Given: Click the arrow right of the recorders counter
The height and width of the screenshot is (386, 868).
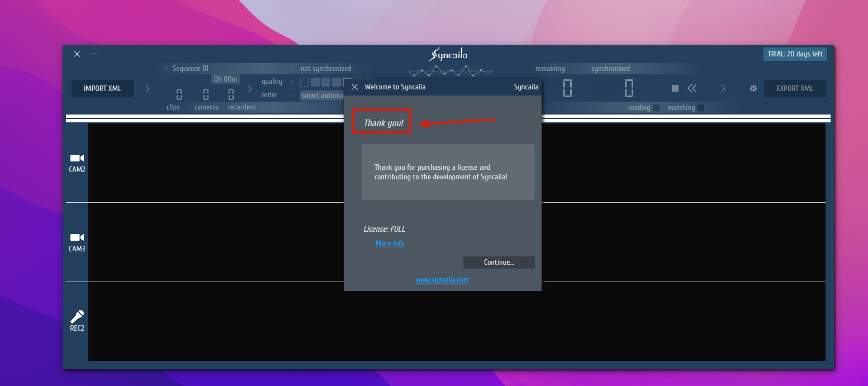Looking at the screenshot, I should pyautogui.click(x=250, y=88).
